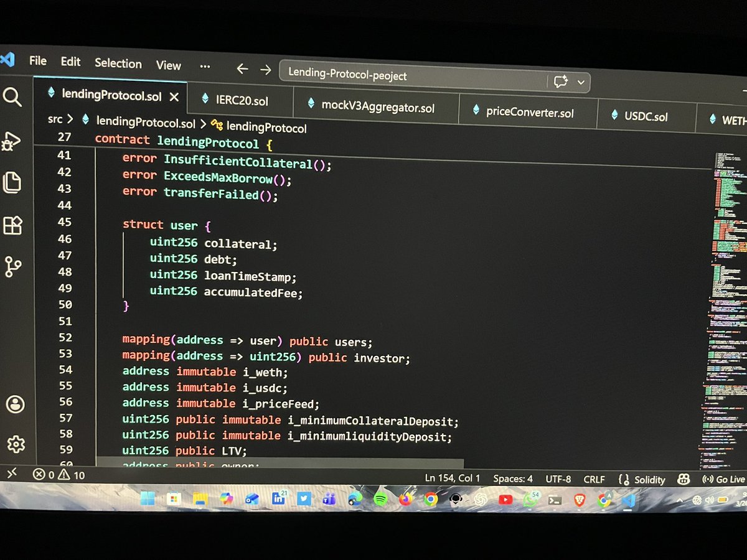This screenshot has width=747, height=560.
Task: Open the Lending-Protocol-peoject command box dropdown
Action: pyautogui.click(x=580, y=82)
